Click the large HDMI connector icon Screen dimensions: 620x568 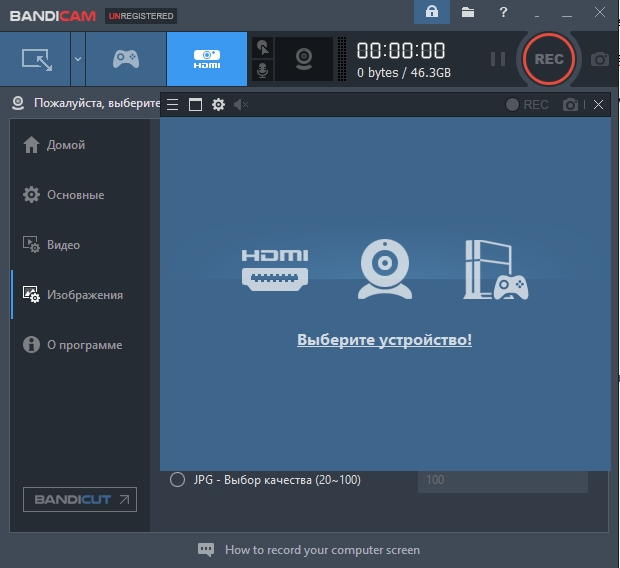point(275,270)
